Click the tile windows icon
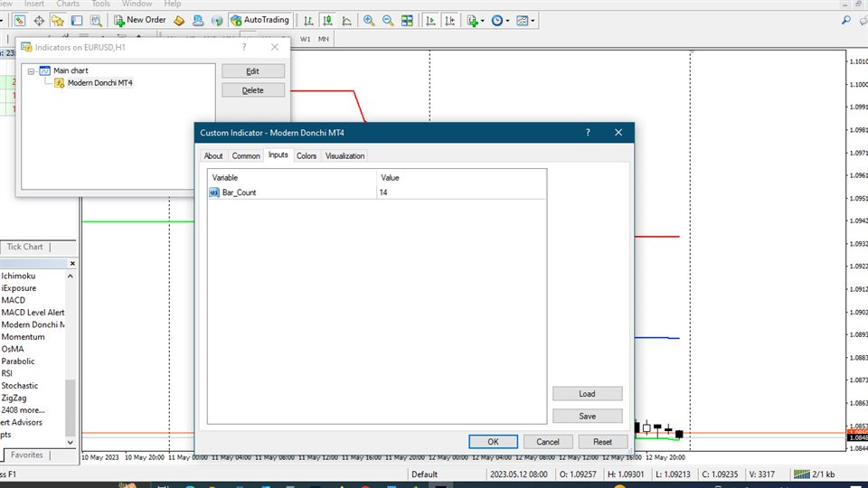 point(408,20)
